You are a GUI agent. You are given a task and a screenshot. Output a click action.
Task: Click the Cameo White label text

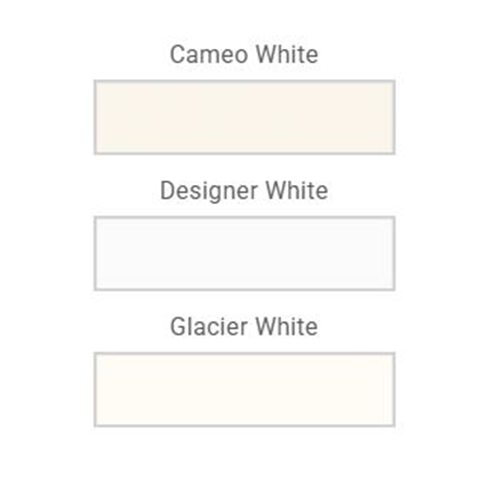pos(244,54)
